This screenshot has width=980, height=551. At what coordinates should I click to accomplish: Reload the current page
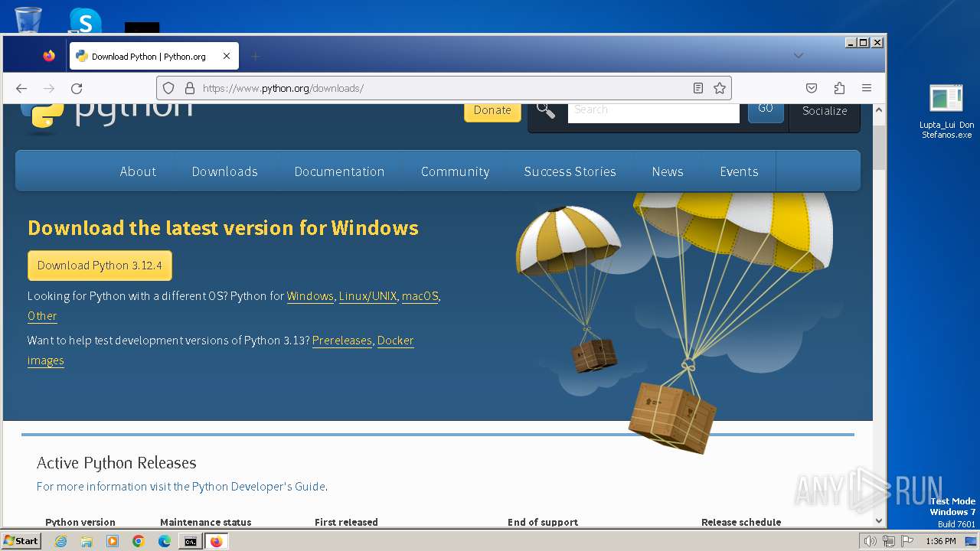[x=77, y=88]
